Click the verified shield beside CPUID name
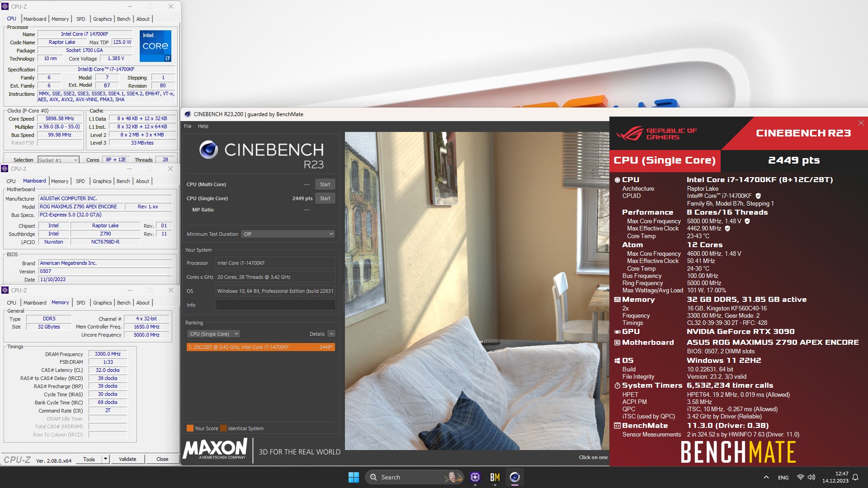This screenshot has width=868, height=488. [758, 196]
